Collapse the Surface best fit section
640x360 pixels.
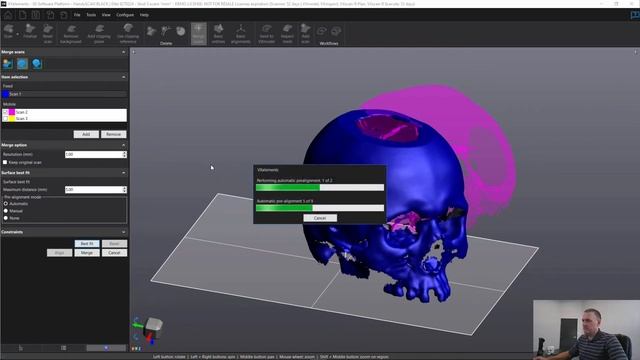tap(124, 173)
